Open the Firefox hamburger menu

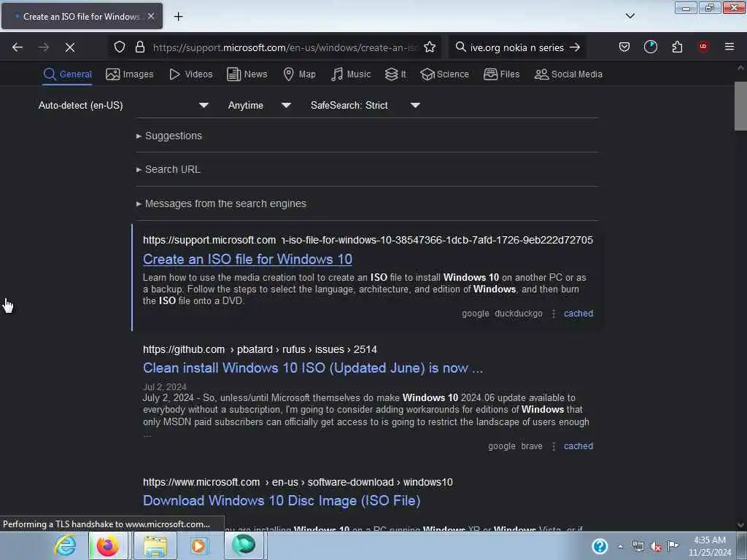pyautogui.click(x=729, y=47)
